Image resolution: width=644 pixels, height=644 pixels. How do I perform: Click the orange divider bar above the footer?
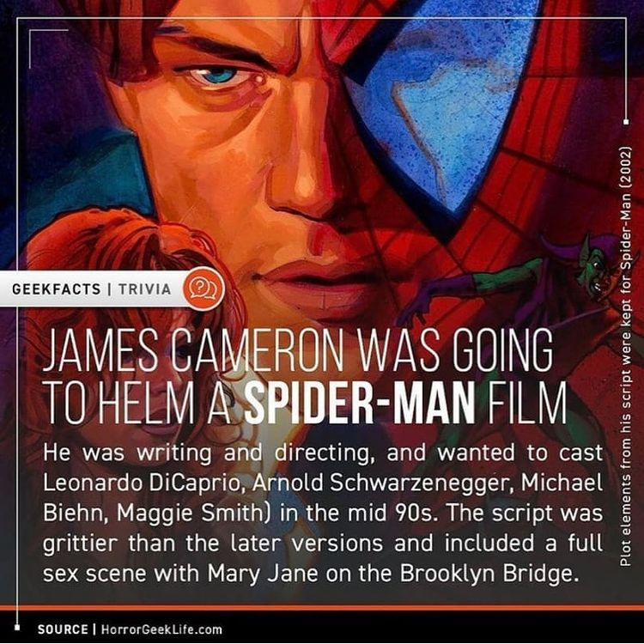click(322, 607)
